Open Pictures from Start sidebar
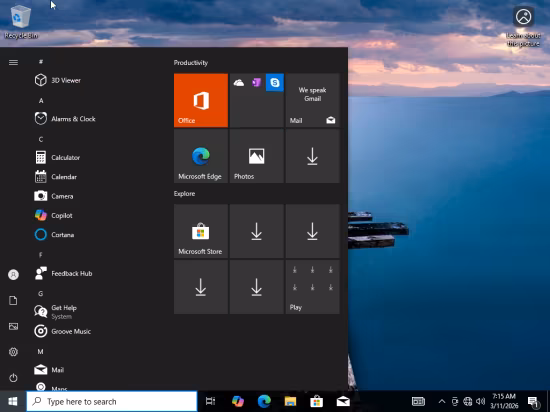Screen dimensions: 550x412 pyautogui.click(x=13, y=326)
